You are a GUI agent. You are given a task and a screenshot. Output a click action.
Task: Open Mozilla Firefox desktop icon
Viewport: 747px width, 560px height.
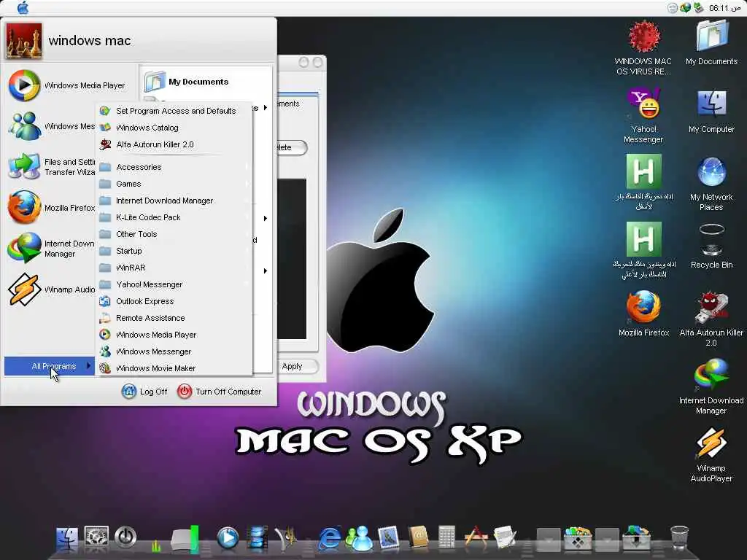click(643, 314)
